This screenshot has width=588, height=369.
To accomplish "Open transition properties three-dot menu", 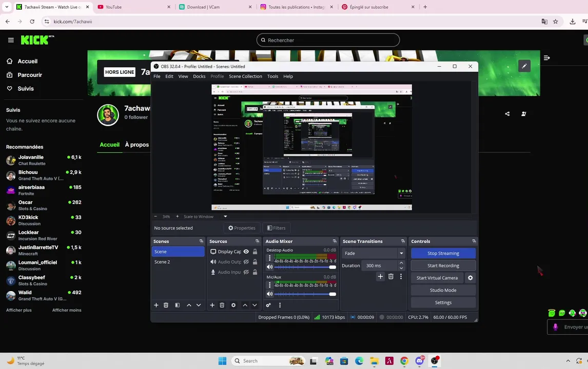I will [401, 276].
